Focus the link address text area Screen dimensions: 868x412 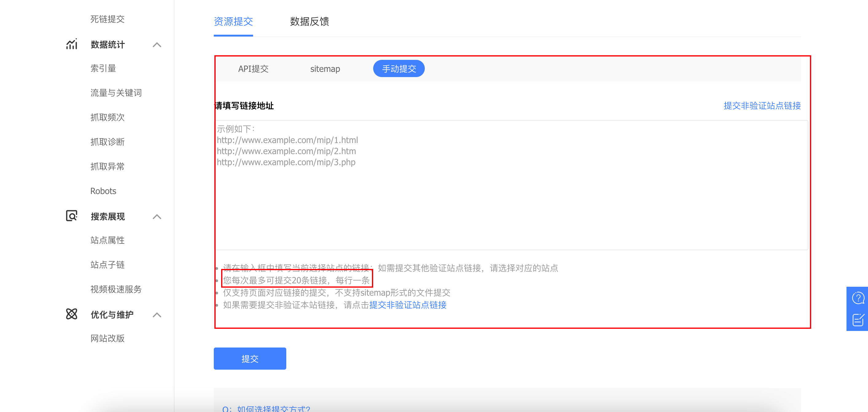pyautogui.click(x=511, y=202)
